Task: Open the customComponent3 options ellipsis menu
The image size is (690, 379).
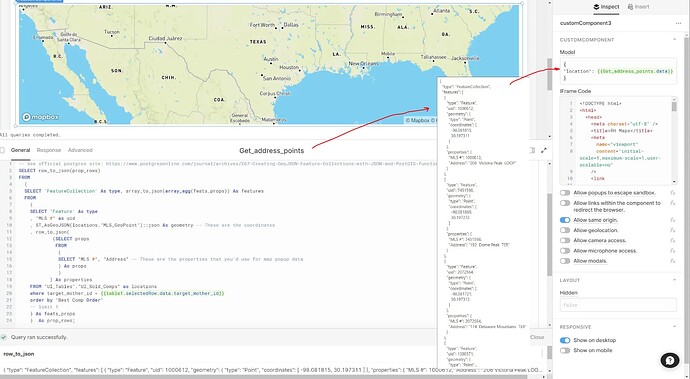Action: [678, 23]
